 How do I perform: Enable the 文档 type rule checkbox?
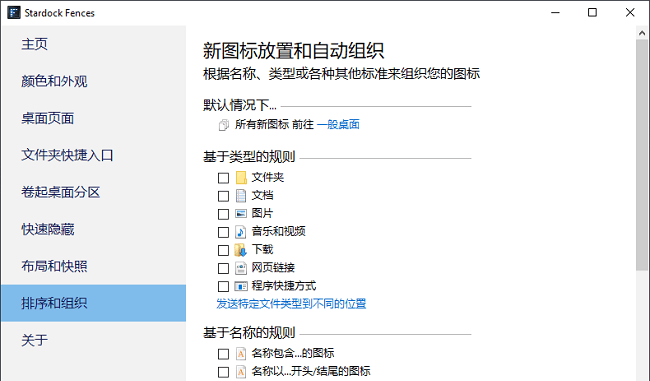pos(223,196)
